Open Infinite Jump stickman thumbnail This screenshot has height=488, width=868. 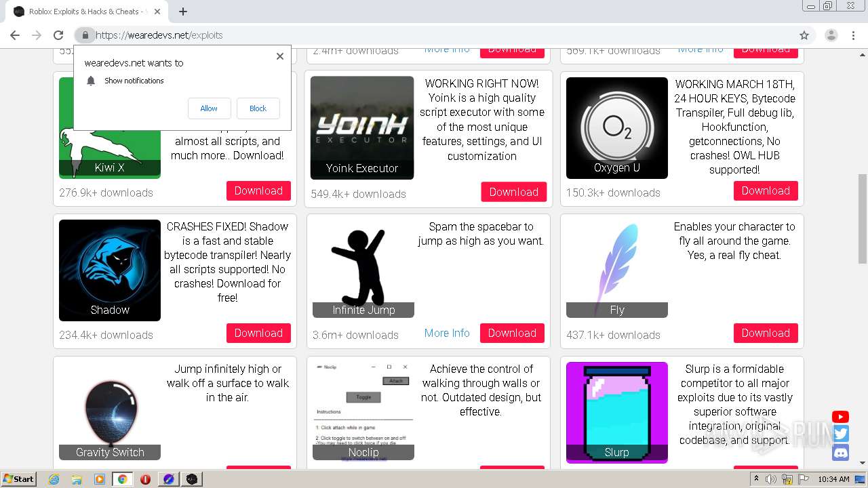coord(363,268)
